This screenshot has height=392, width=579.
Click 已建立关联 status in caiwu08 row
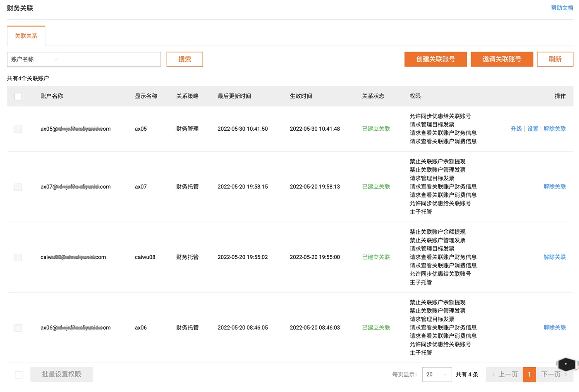click(376, 257)
